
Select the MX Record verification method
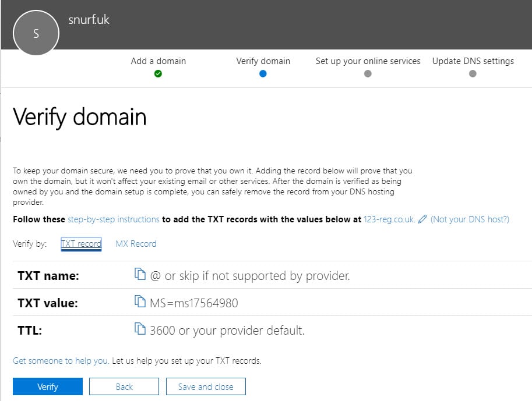[136, 243]
